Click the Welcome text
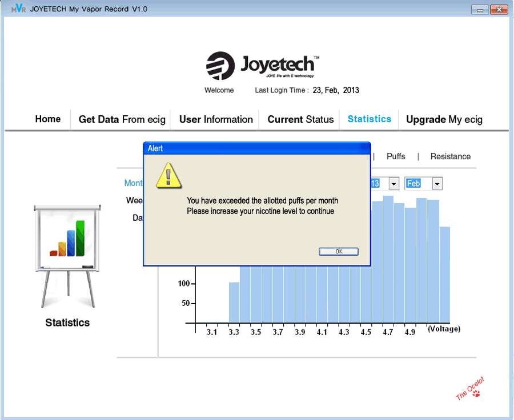The width and height of the screenshot is (514, 420). (219, 90)
